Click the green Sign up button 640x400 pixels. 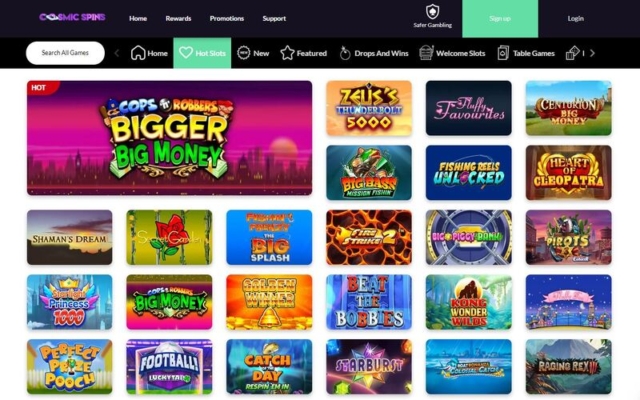click(x=500, y=19)
